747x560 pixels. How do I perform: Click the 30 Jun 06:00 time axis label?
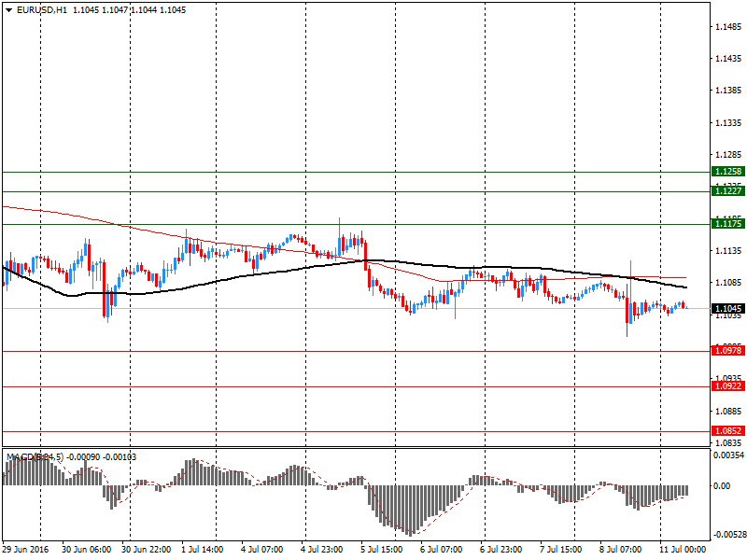tap(87, 550)
